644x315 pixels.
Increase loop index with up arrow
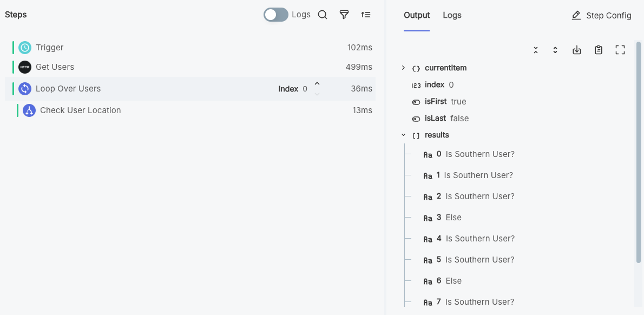tap(317, 84)
